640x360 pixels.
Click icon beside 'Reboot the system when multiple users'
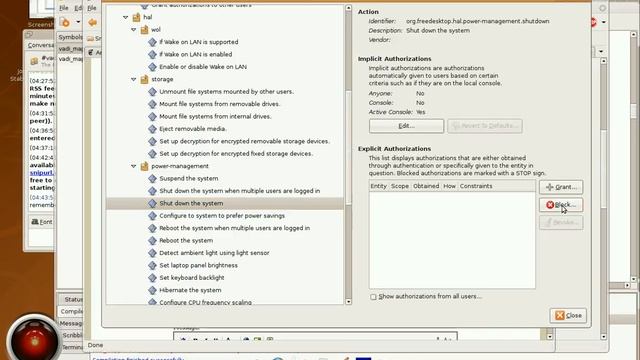(x=152, y=228)
